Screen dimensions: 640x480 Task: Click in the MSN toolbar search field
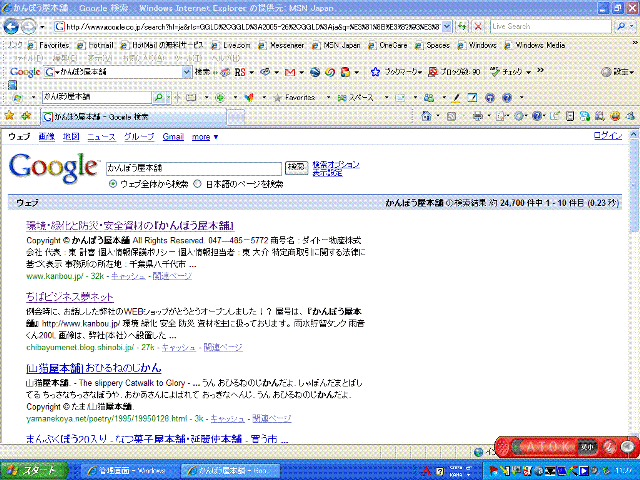[97, 97]
